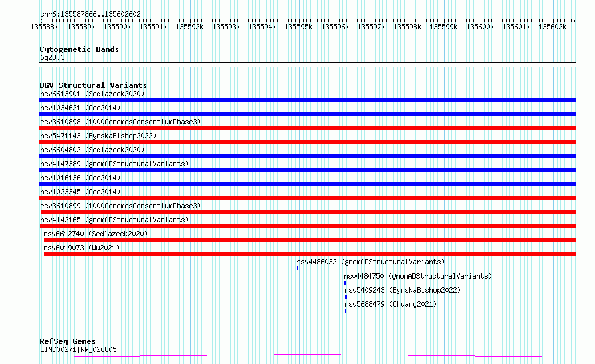Viewport: 595px width, 364px height.
Task: Click the 6q23.3 band label
Action: [52, 57]
